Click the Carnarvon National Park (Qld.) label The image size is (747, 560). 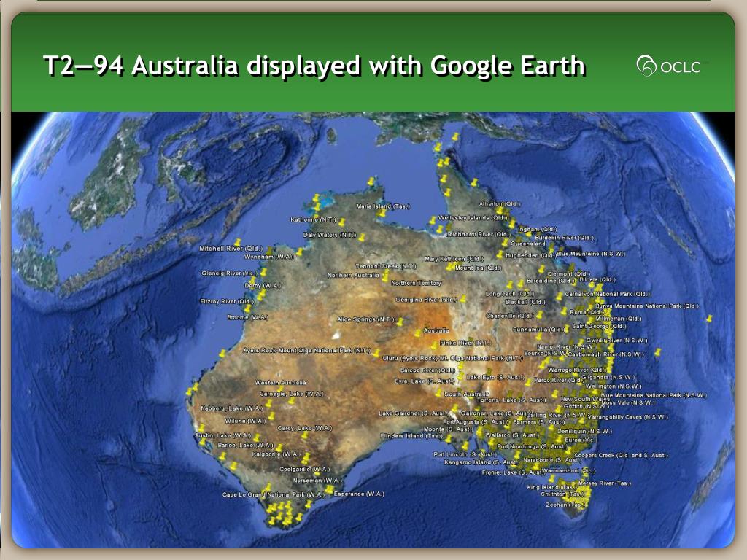coord(607,294)
